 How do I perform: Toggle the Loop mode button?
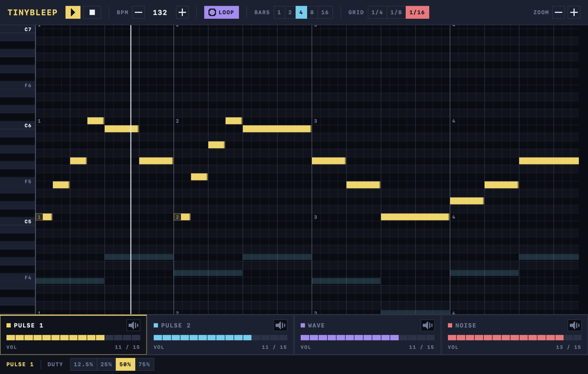(221, 12)
